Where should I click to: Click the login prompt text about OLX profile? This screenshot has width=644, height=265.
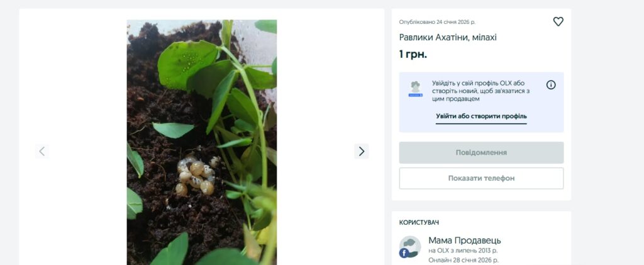coord(480,91)
